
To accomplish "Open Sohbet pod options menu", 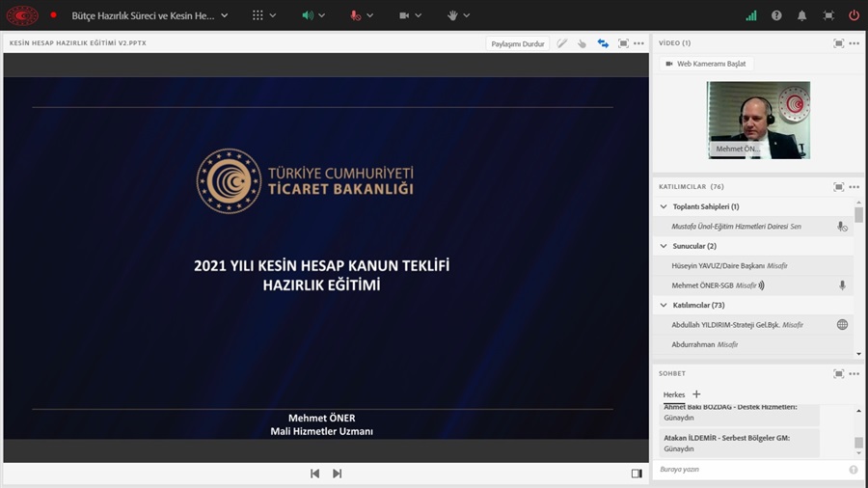I will (854, 374).
